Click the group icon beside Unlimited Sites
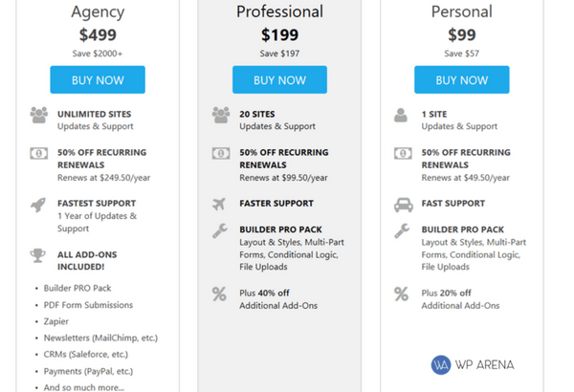 pos(39,115)
